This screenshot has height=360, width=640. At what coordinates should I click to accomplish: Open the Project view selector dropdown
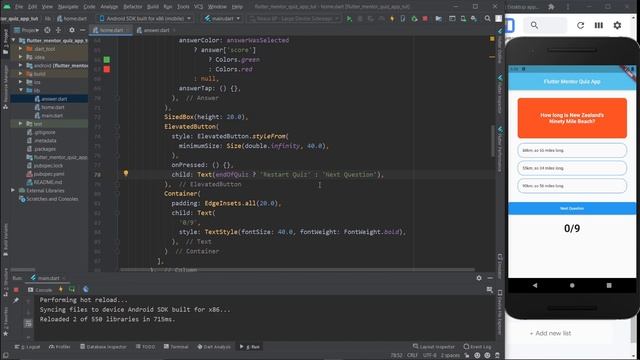tap(26, 30)
